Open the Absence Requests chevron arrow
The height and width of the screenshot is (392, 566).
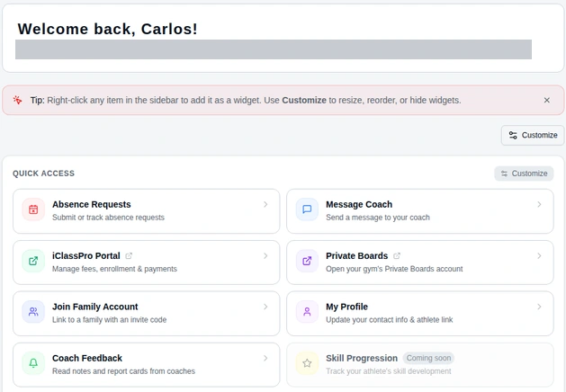(x=265, y=204)
